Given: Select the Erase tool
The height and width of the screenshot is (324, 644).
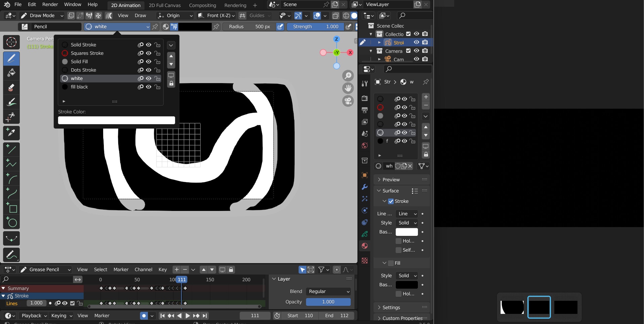Looking at the screenshot, I should click(11, 87).
